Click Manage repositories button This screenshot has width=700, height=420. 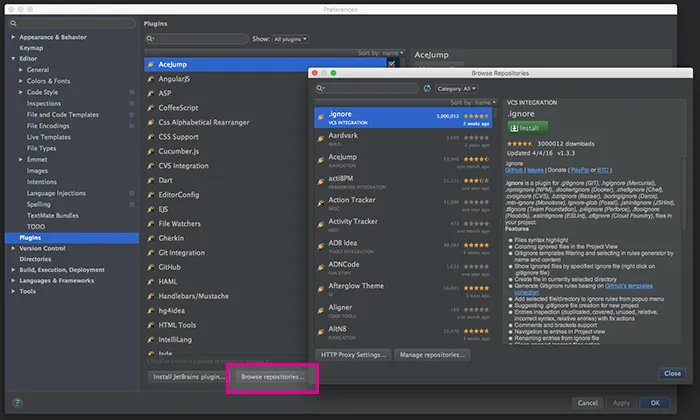pyautogui.click(x=432, y=355)
